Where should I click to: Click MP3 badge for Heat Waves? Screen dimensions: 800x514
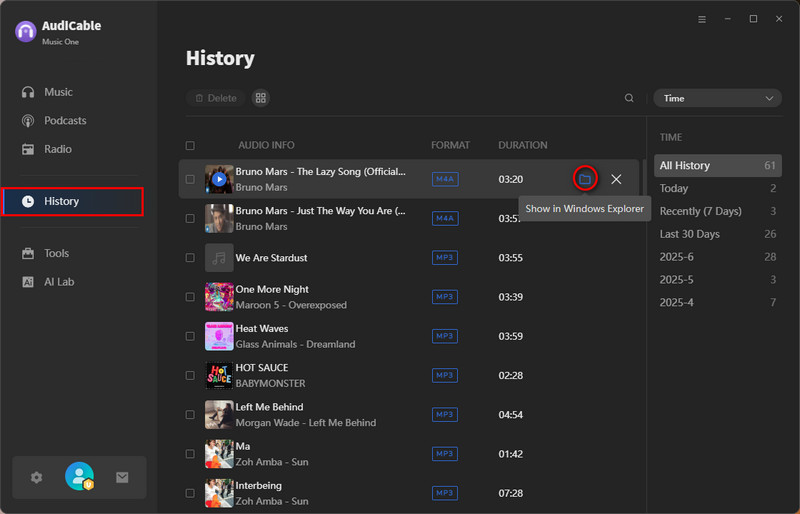tap(445, 336)
